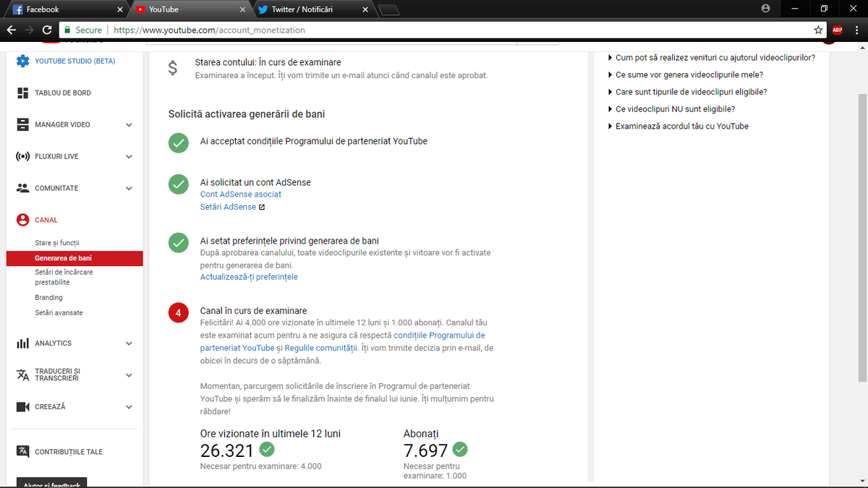Click the Traduceri și transcrieri translate icon
868x488 pixels.
22,375
